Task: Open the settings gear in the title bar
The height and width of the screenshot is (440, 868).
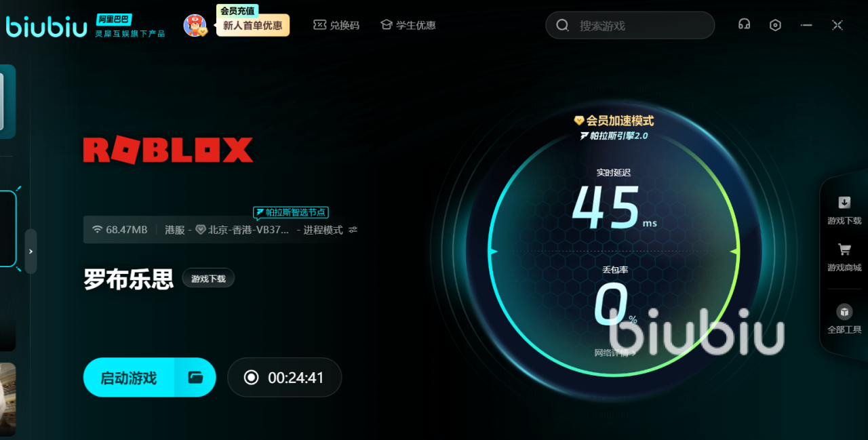Action: click(x=774, y=24)
